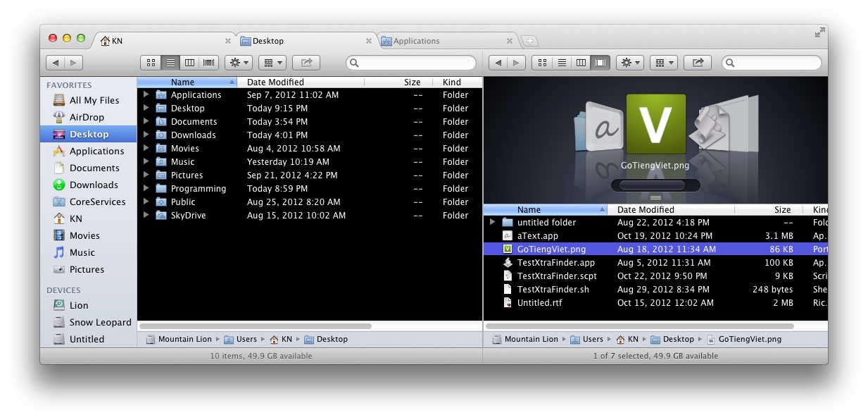This screenshot has height=420, width=868.
Task: Open Action gear menu in left pane
Action: pyautogui.click(x=239, y=63)
